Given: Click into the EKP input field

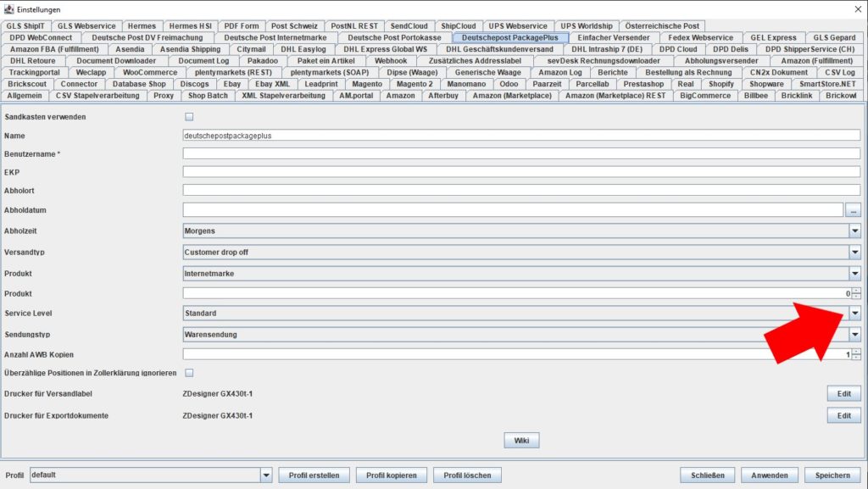Looking at the screenshot, I should [x=521, y=172].
